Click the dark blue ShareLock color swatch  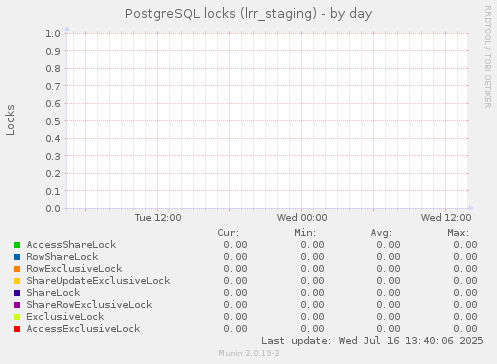click(17, 293)
